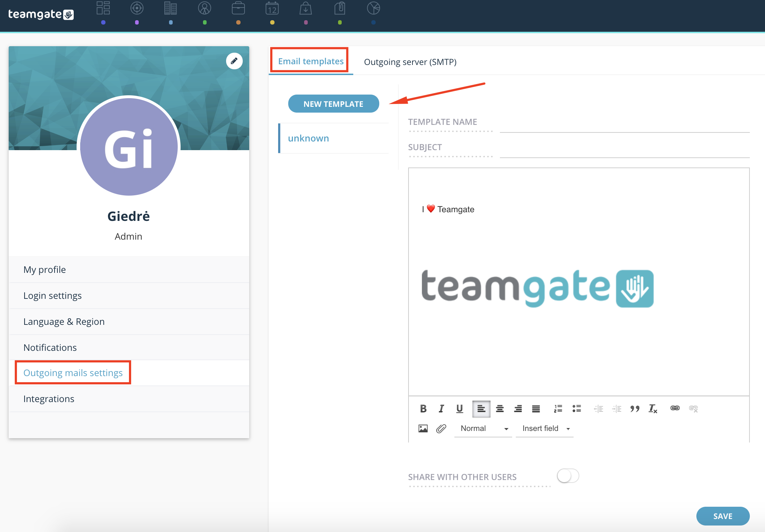Open the import download bag icon
The height and width of the screenshot is (532, 765).
point(306,8)
